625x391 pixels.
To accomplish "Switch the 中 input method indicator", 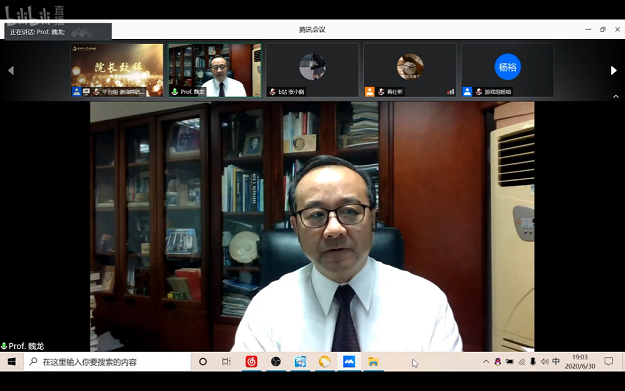I will (556, 362).
